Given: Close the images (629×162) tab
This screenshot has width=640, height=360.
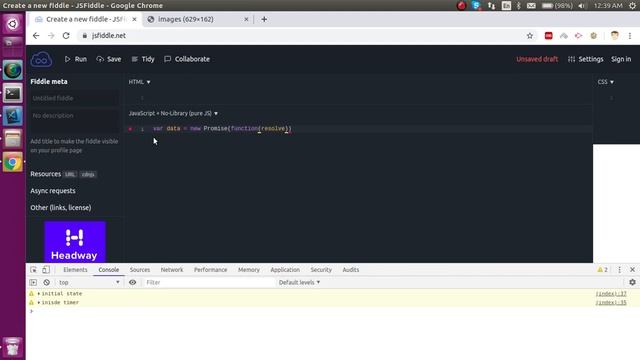Looking at the screenshot, I should [246, 19].
